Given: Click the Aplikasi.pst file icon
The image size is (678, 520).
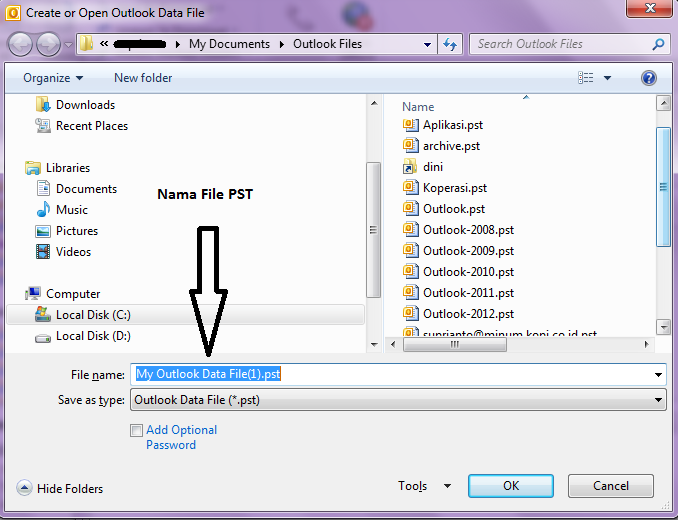Looking at the screenshot, I should click(410, 125).
